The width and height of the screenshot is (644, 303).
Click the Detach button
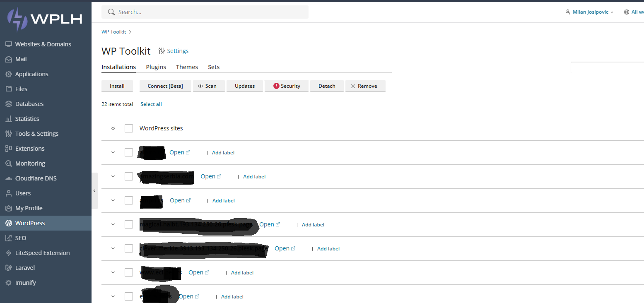tap(327, 86)
